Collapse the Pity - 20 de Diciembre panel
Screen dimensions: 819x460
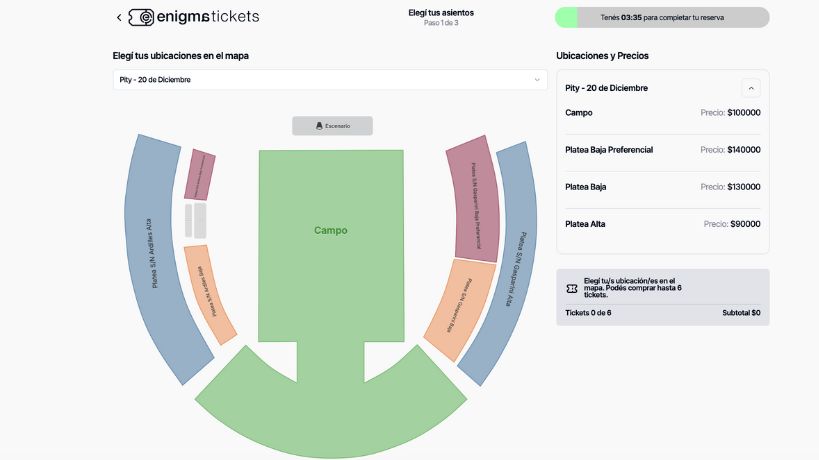click(x=751, y=88)
